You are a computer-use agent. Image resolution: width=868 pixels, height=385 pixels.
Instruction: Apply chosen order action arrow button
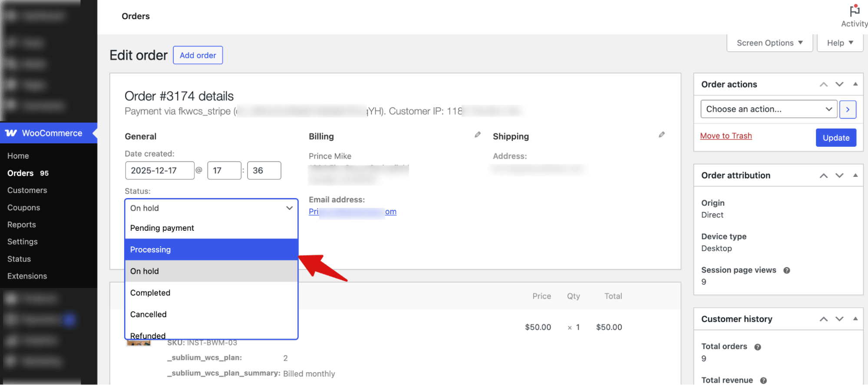[848, 110]
